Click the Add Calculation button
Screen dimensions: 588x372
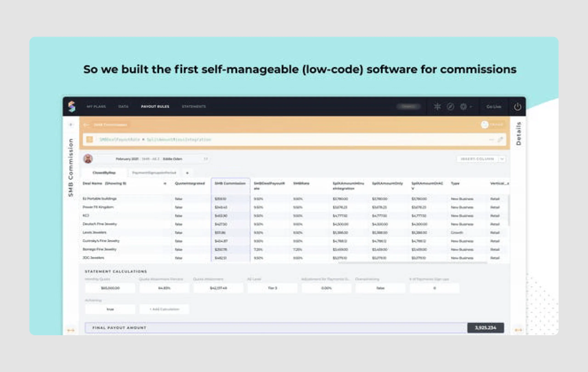[x=164, y=309]
